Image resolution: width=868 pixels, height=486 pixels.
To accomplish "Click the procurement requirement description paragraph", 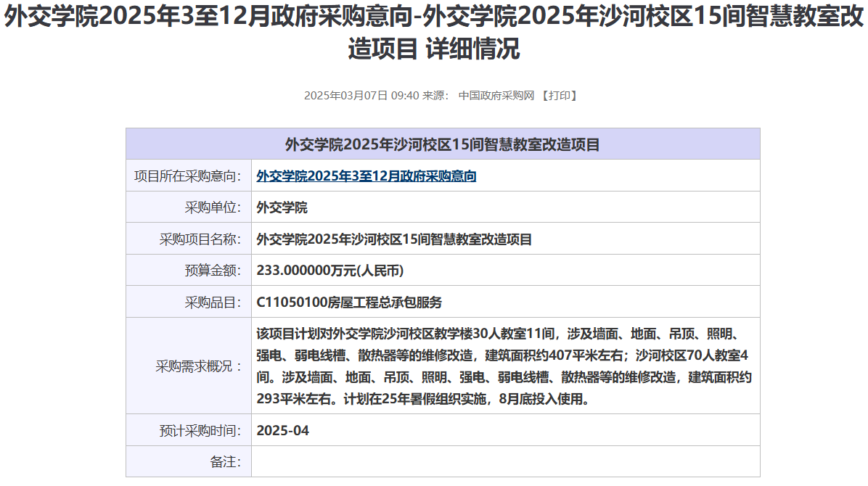I will (504, 366).
